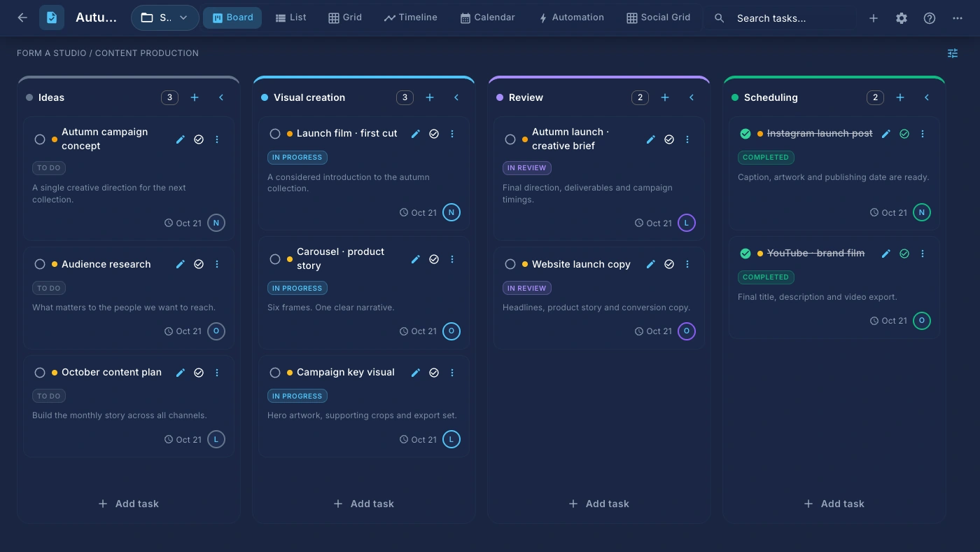Tick the Autumn campaign concept checkbox circle
This screenshot has height=552, width=980.
point(40,139)
